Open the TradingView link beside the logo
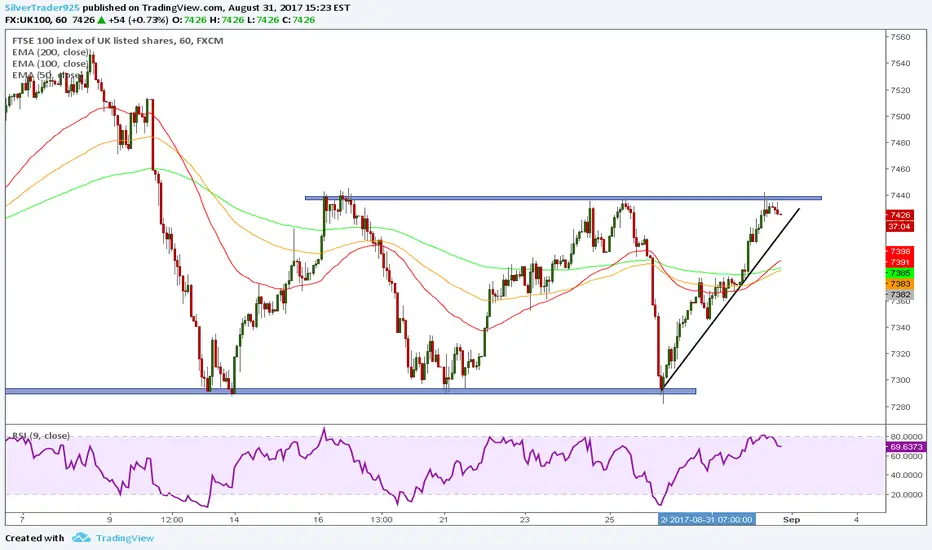 click(125, 538)
